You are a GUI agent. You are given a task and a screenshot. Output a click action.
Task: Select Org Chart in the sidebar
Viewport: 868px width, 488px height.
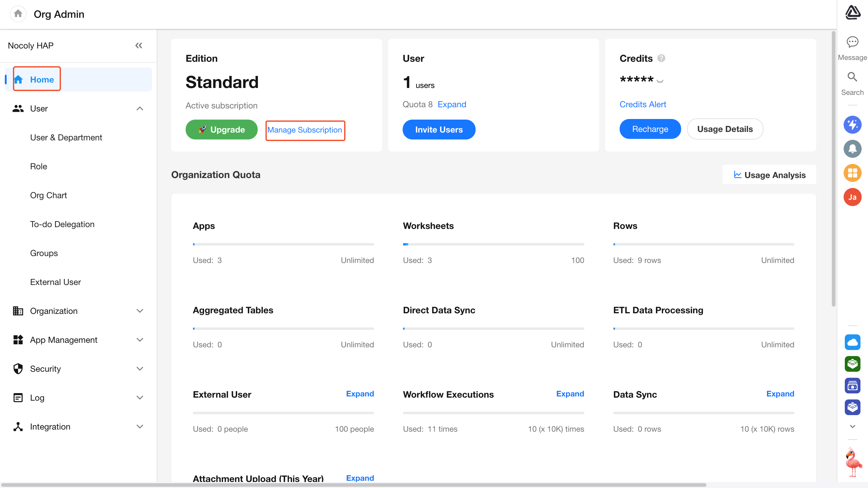49,195
